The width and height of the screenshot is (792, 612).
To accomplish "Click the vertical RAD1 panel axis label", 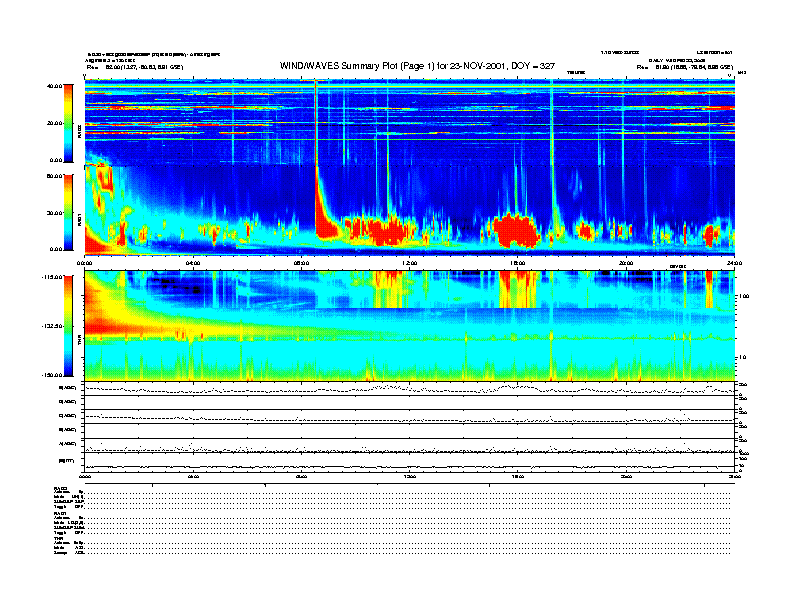I will point(79,220).
